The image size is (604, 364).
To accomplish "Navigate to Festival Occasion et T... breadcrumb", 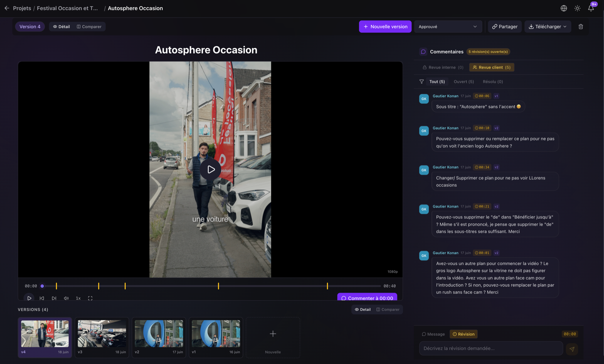I will tap(67, 8).
